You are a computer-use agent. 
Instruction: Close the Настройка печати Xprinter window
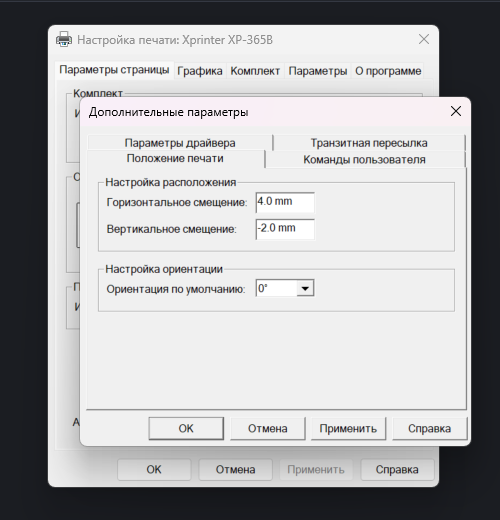[424, 39]
